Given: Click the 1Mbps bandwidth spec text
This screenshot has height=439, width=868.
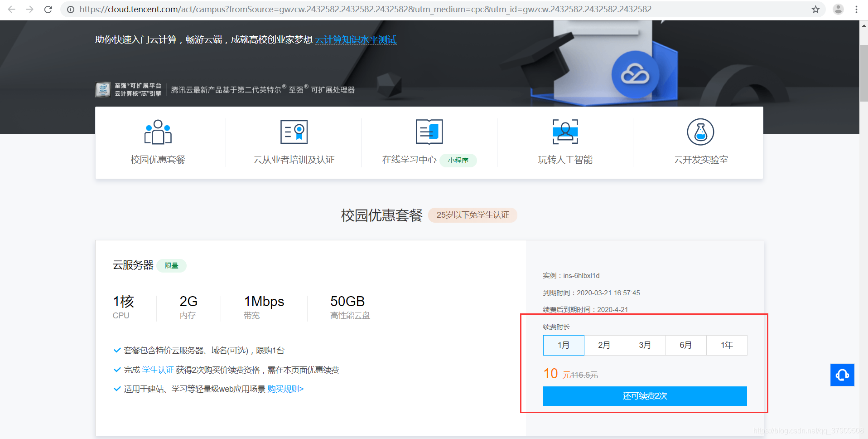Looking at the screenshot, I should pyautogui.click(x=264, y=307).
